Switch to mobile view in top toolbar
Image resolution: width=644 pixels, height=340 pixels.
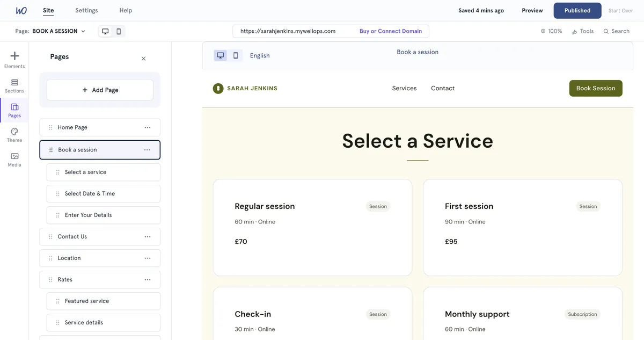point(119,31)
